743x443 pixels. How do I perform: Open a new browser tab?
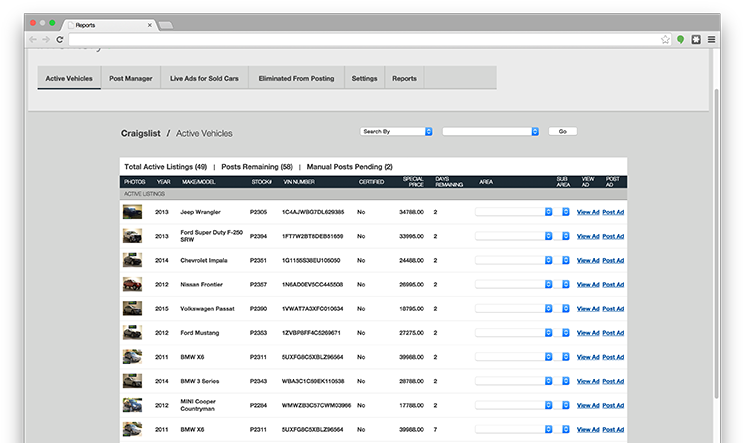click(165, 25)
